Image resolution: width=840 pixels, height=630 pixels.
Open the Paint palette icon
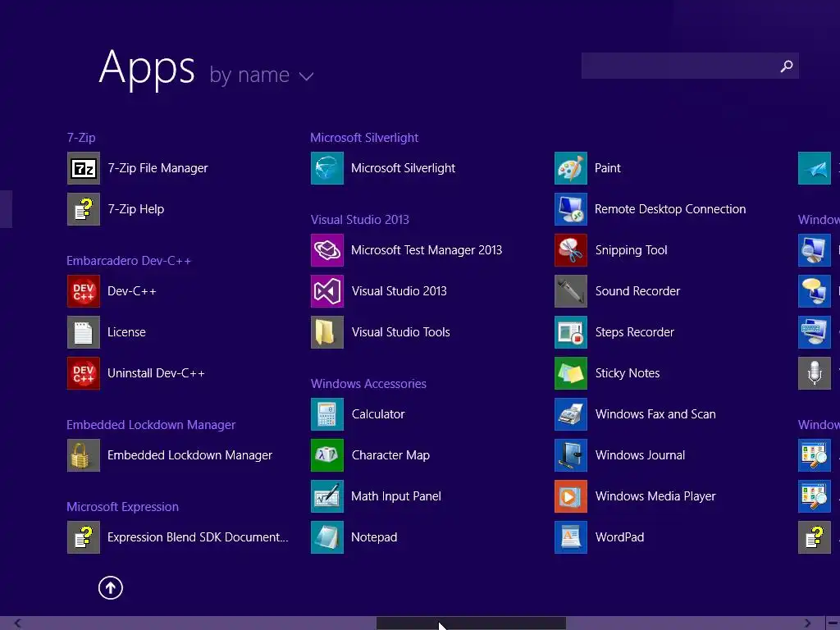(x=571, y=168)
